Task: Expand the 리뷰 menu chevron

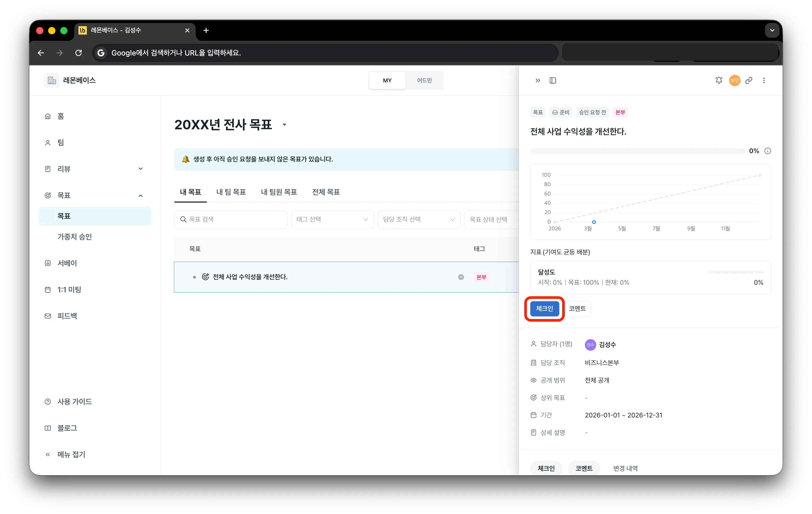Action: pos(141,169)
